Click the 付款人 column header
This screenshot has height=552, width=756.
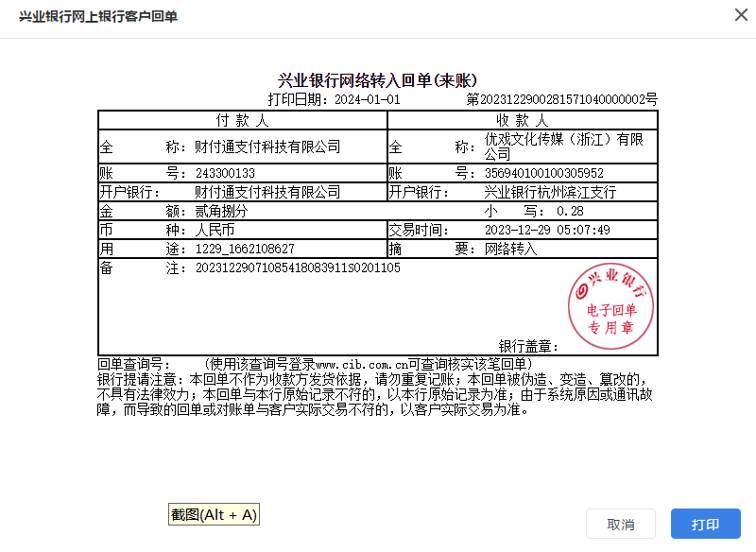pyautogui.click(x=242, y=120)
